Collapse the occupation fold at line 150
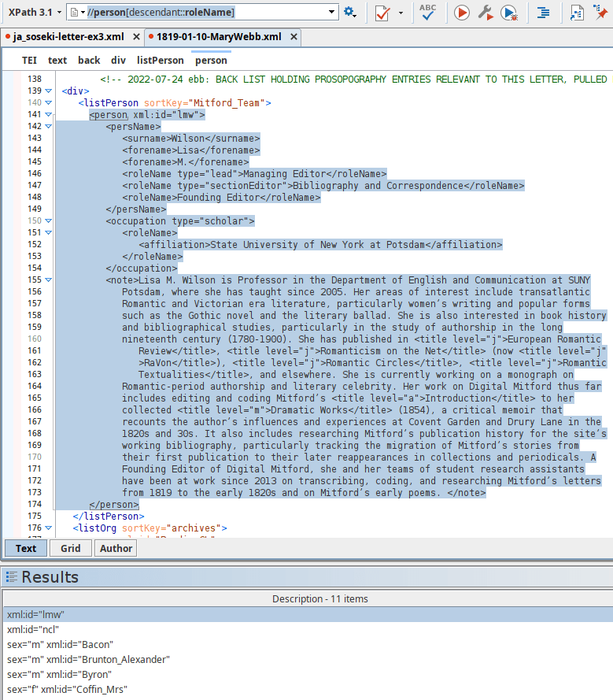The image size is (613, 700). 49,221
